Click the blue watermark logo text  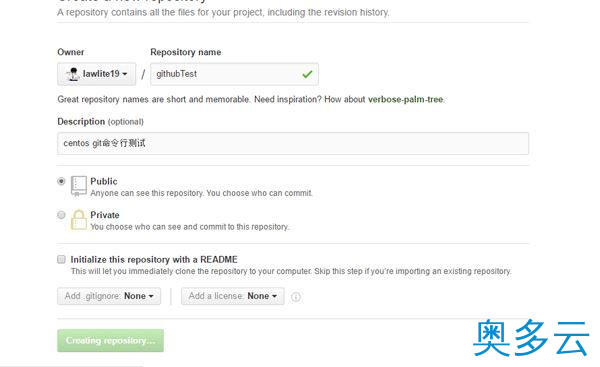click(x=531, y=338)
